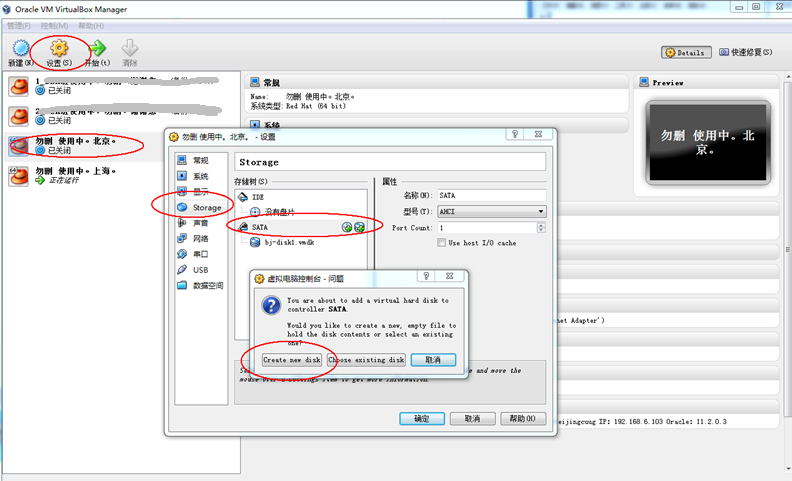The height and width of the screenshot is (481, 792).
Task: Select the IDE controller in storage tree
Action: click(301, 197)
